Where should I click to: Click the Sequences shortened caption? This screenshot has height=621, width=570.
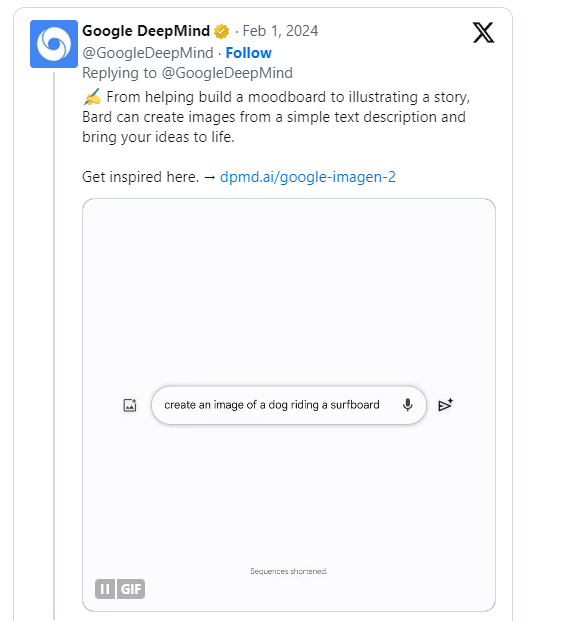(289, 571)
